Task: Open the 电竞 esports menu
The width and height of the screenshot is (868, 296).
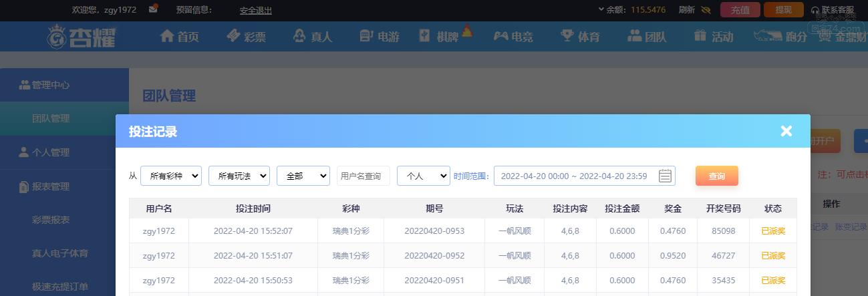Action: (513, 37)
